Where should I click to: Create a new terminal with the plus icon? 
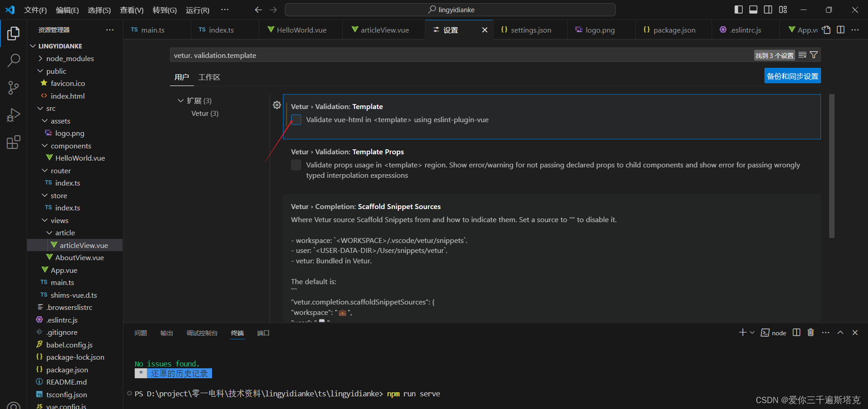[x=742, y=333]
